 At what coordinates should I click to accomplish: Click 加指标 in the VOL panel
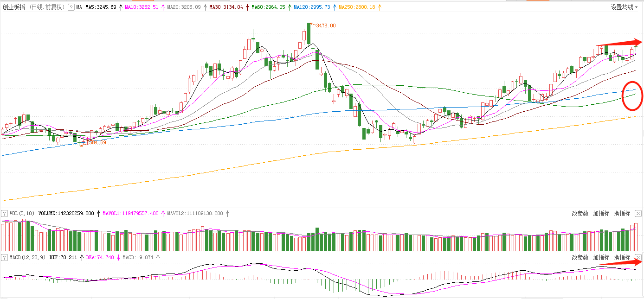601,214
